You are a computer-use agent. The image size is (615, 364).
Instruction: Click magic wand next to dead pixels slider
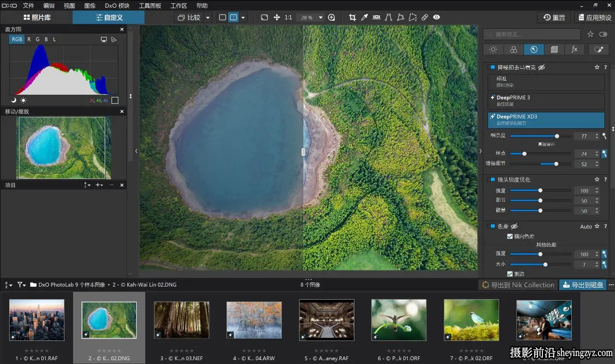[604, 154]
